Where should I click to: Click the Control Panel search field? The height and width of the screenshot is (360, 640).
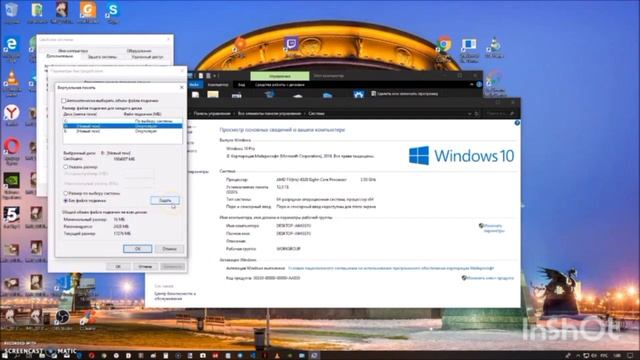click(x=499, y=113)
